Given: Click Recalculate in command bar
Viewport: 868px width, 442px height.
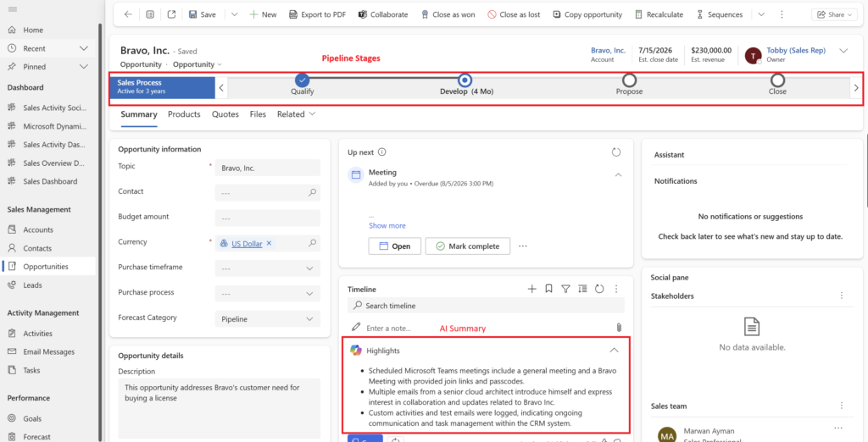Looking at the screenshot, I should (x=659, y=14).
